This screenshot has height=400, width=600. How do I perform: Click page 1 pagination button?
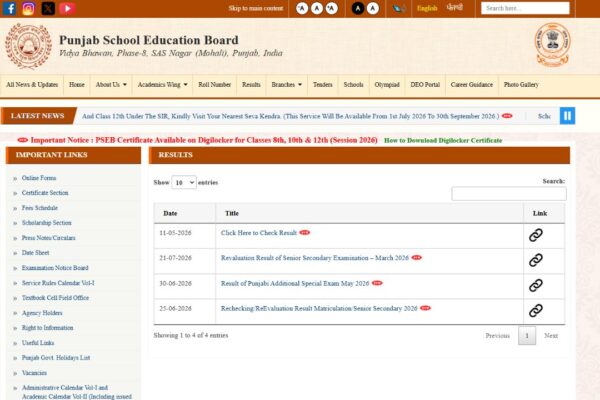(x=527, y=336)
